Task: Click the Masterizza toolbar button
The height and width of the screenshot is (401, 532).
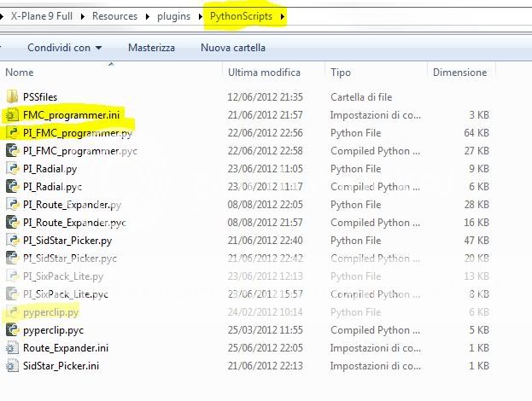Action: (x=151, y=48)
